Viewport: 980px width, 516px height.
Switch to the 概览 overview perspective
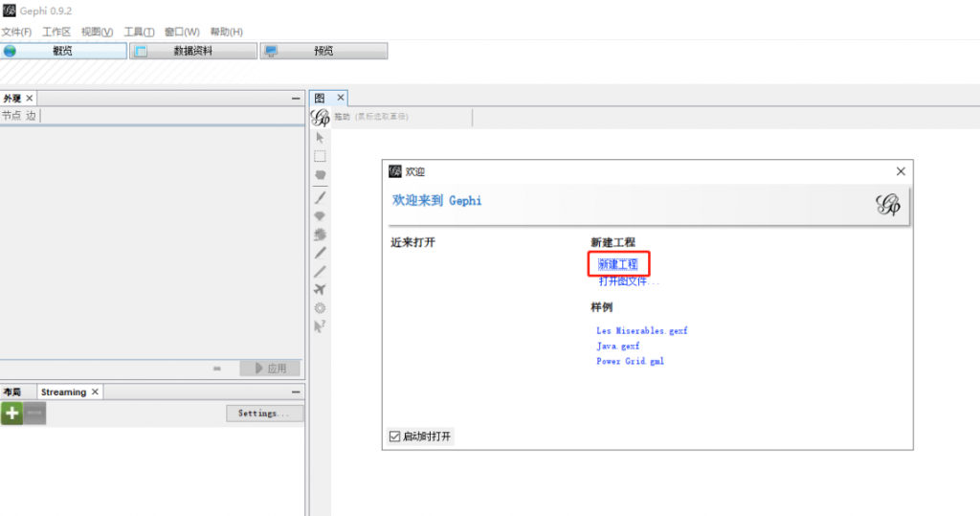pyautogui.click(x=63, y=51)
